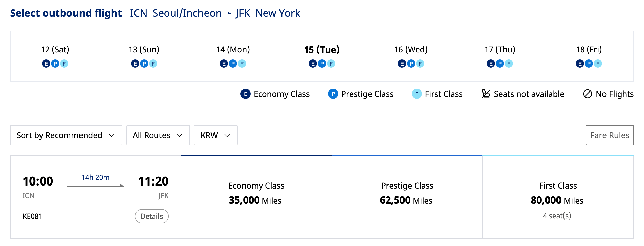Choose Prestige Class 62,500 Miles fare
Screen dimensions: 644x246
407,197
